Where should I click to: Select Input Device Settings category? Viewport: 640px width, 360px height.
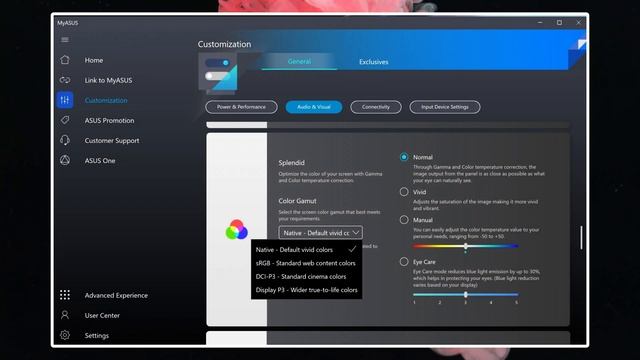445,107
